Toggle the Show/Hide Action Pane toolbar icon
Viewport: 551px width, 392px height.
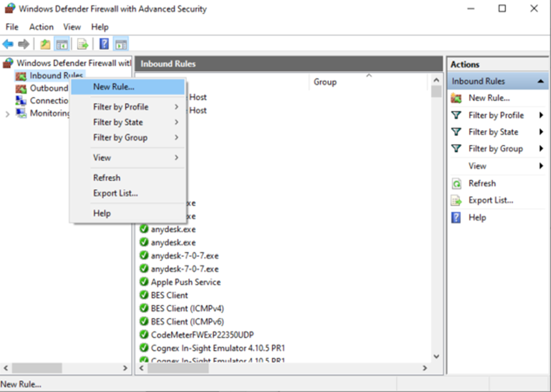pyautogui.click(x=121, y=44)
